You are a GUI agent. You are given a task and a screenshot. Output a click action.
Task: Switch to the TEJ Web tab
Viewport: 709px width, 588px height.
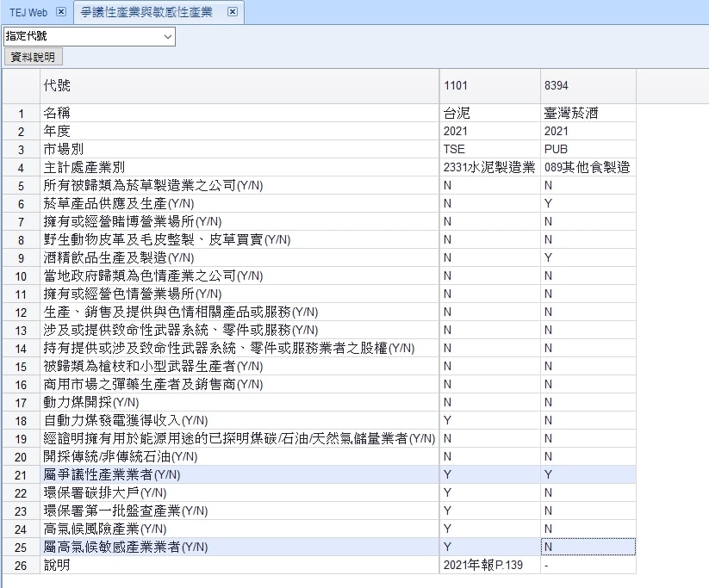28,12
